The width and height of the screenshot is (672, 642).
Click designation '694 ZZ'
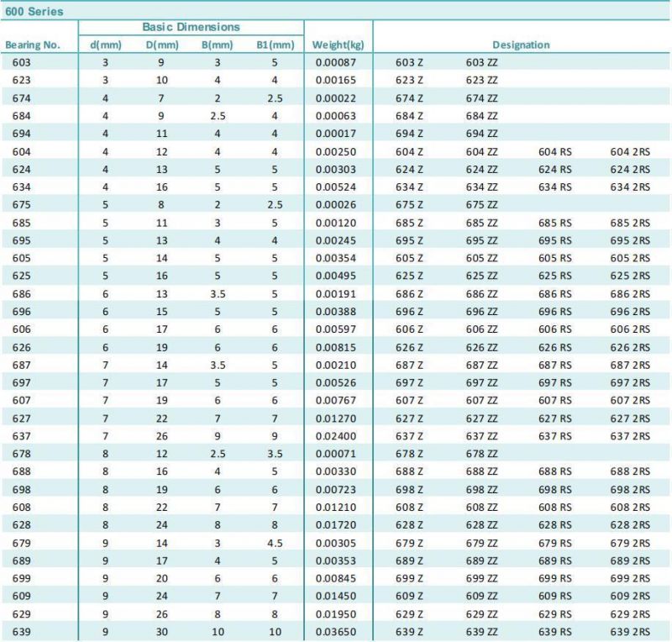point(481,134)
